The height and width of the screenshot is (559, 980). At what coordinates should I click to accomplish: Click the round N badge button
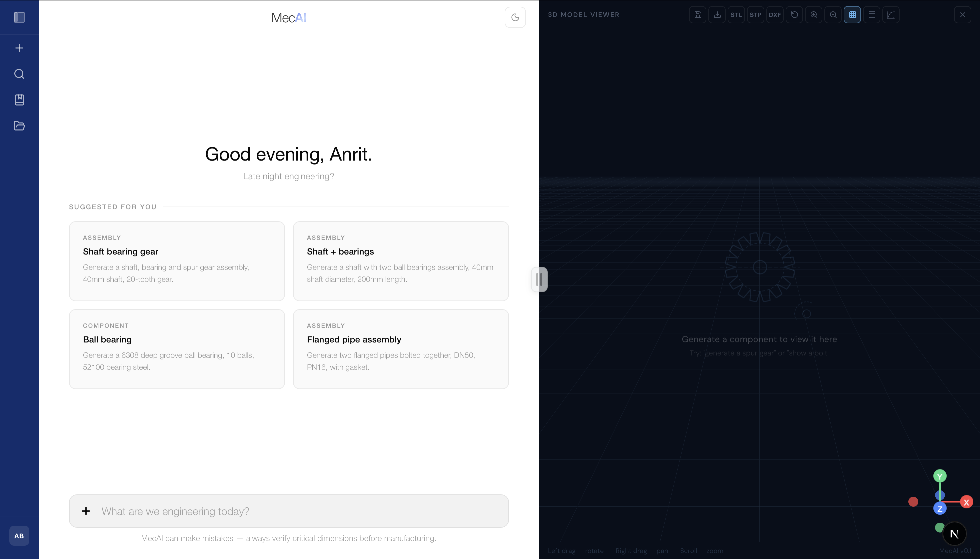point(954,534)
